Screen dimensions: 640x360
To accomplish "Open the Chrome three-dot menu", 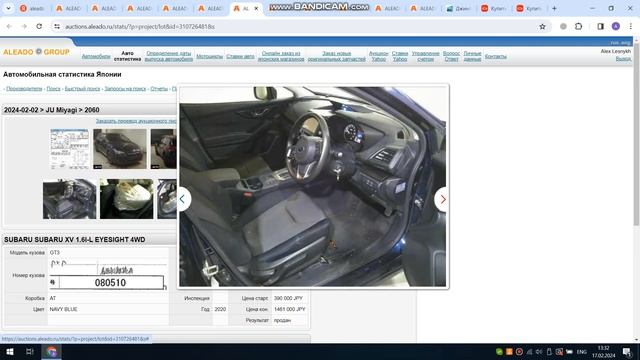I will (x=631, y=27).
